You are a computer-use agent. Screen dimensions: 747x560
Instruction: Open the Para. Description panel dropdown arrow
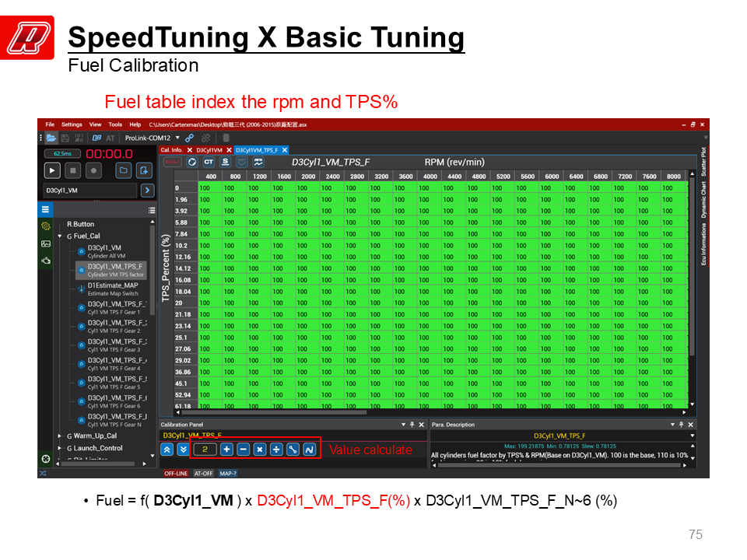pyautogui.click(x=672, y=425)
